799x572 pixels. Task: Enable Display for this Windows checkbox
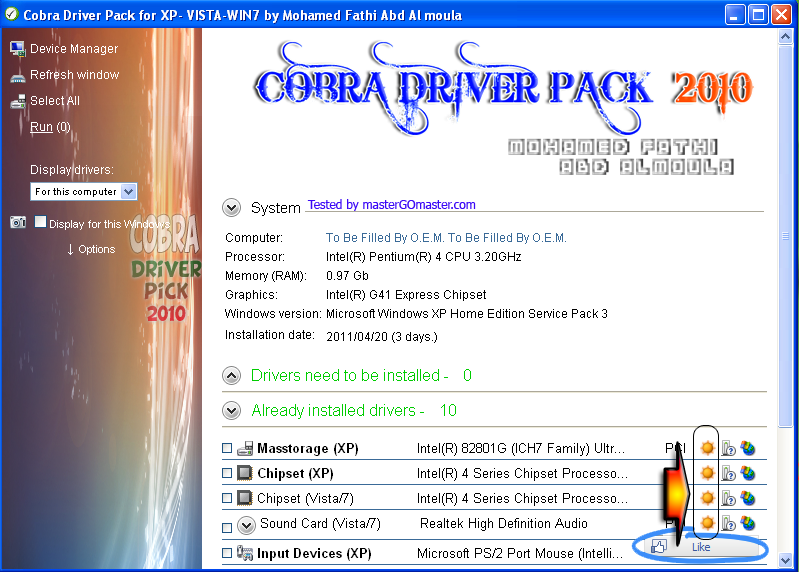click(x=40, y=222)
